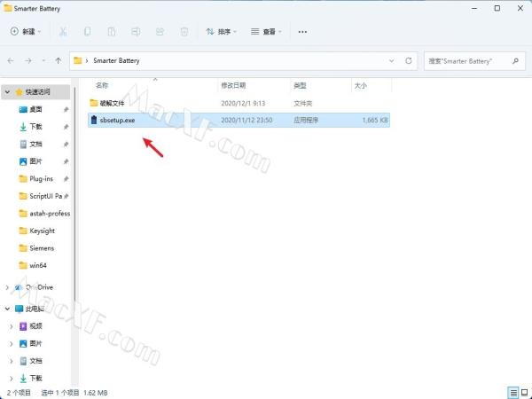Select the sbsetup.exe file

click(239, 120)
